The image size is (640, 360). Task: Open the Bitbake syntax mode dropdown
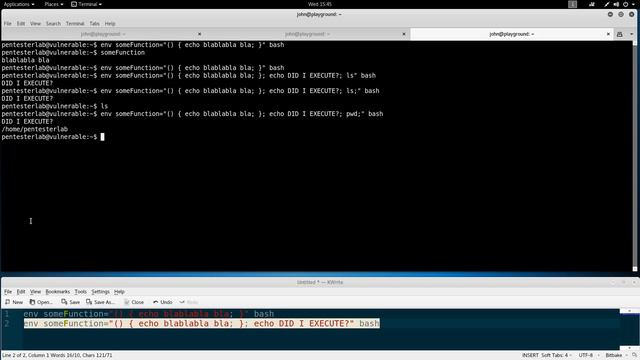[x=616, y=355]
